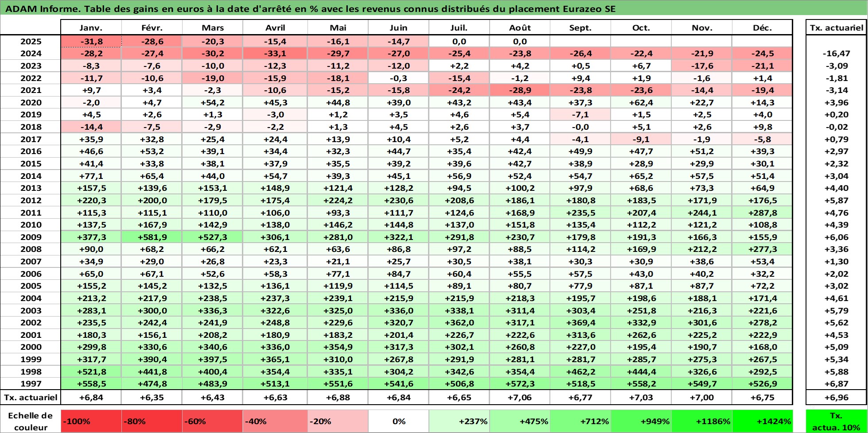Select the +527,3 cell in 2009 row

[x=212, y=237]
